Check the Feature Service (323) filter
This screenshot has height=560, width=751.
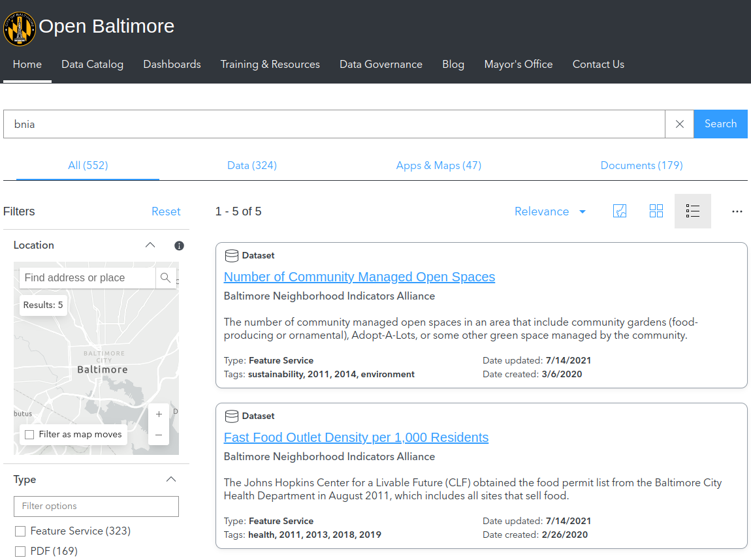[20, 531]
